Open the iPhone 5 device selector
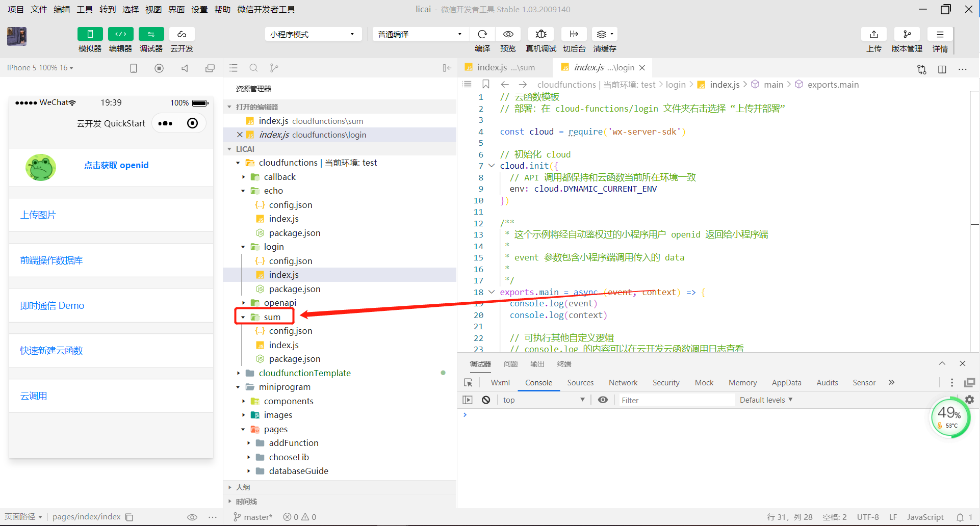 click(40, 68)
